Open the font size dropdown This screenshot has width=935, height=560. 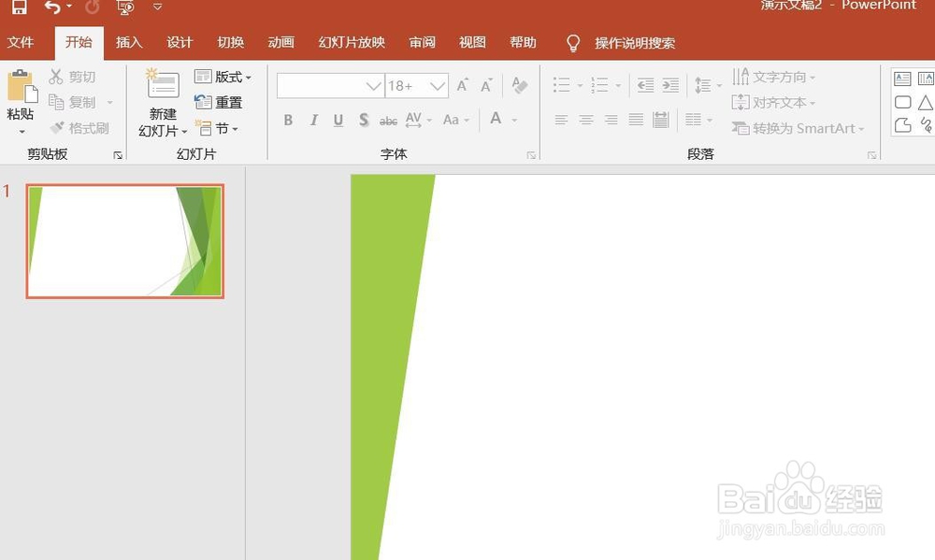pyautogui.click(x=438, y=86)
